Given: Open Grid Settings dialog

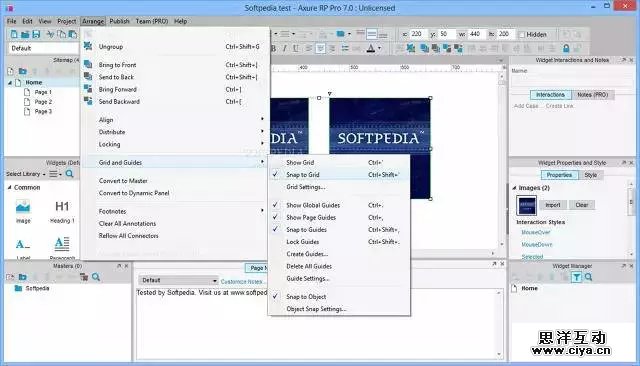Looking at the screenshot, I should coord(339,187).
